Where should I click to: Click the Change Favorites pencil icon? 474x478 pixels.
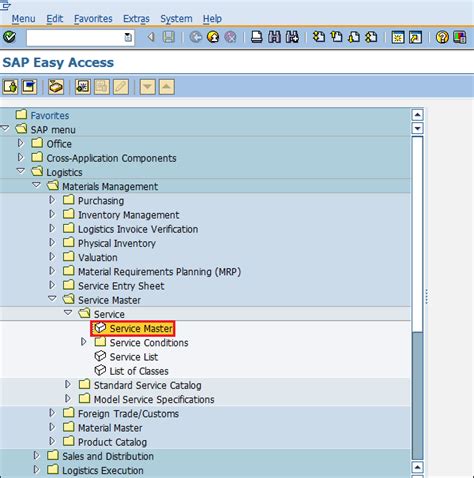tap(121, 87)
